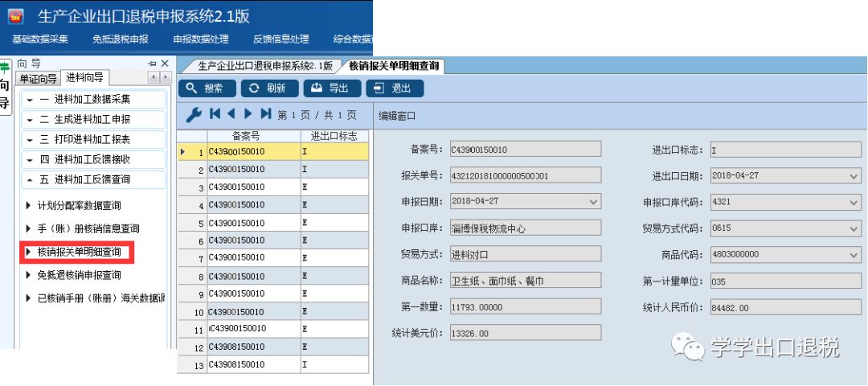
Task: Click the wrench settings icon
Action: (193, 115)
